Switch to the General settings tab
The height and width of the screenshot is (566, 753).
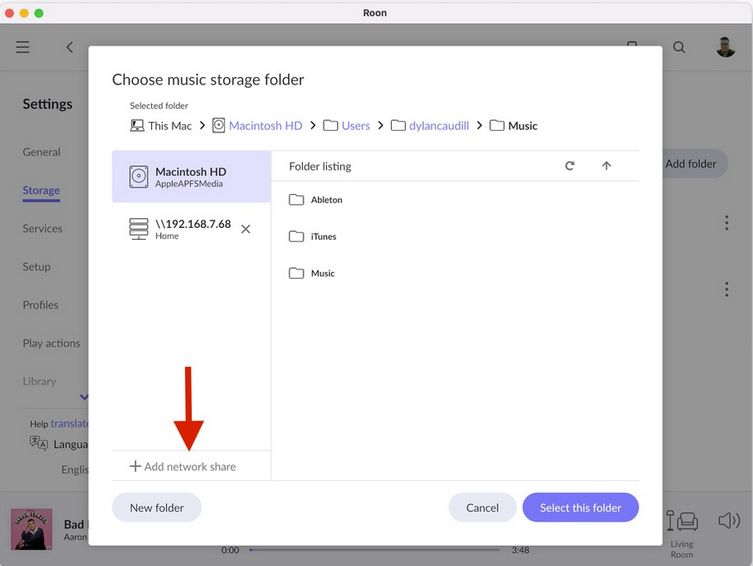click(42, 152)
